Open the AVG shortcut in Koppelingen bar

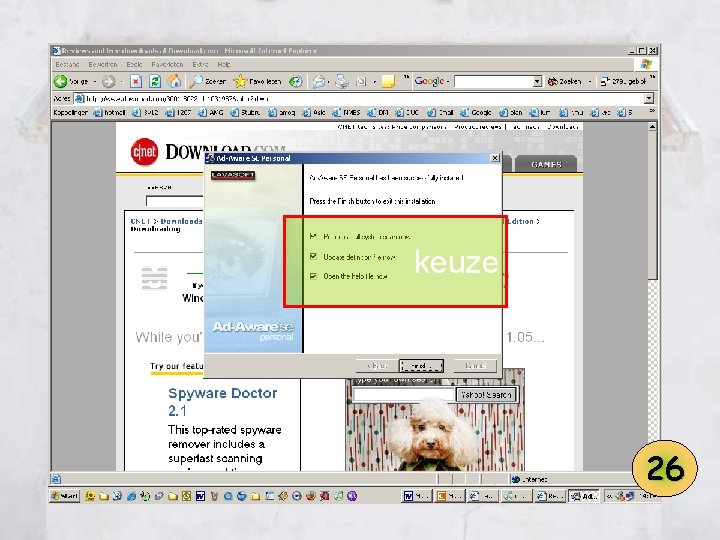coord(211,112)
